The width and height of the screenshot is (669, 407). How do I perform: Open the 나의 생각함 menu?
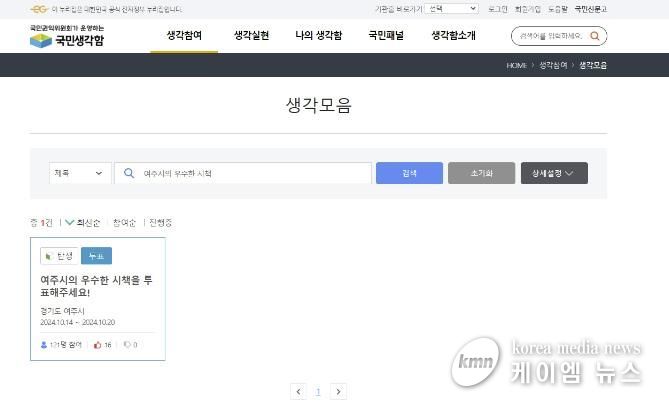click(x=319, y=35)
